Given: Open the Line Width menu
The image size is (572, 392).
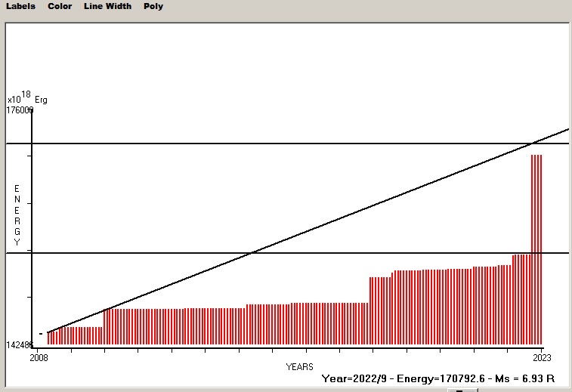Looking at the screenshot, I should [107, 6].
